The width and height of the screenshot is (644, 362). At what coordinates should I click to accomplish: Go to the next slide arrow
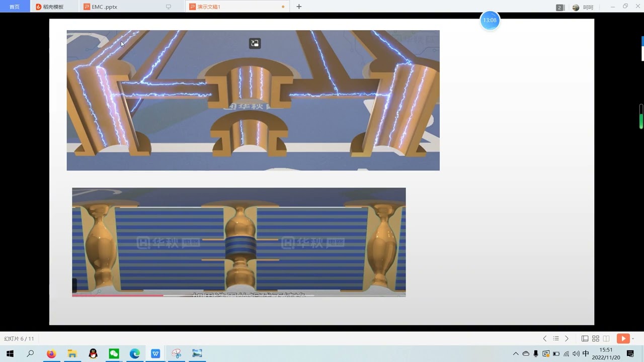click(567, 339)
